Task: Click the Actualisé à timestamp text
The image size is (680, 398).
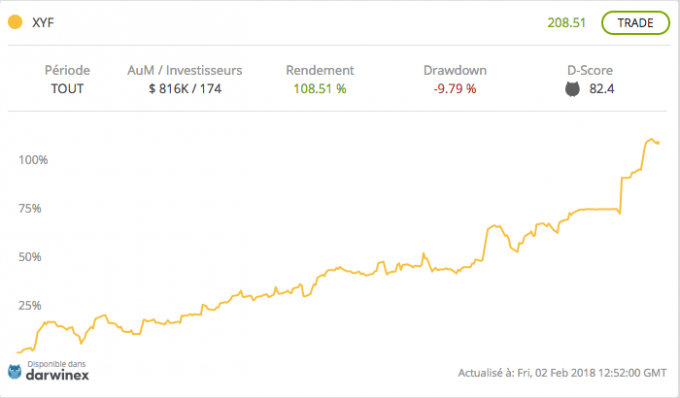Action: 562,372
